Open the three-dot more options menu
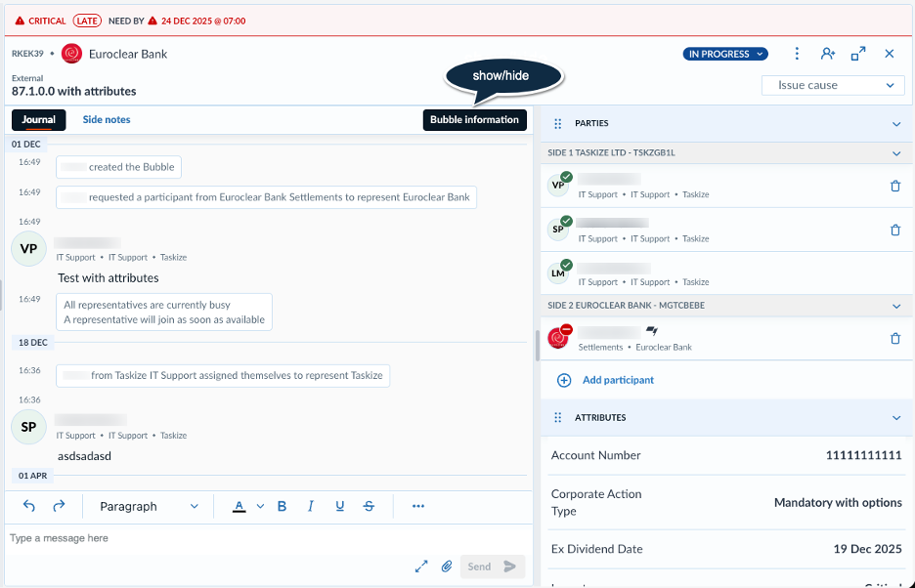Viewport: 915px width, 588px height. pyautogui.click(x=797, y=54)
